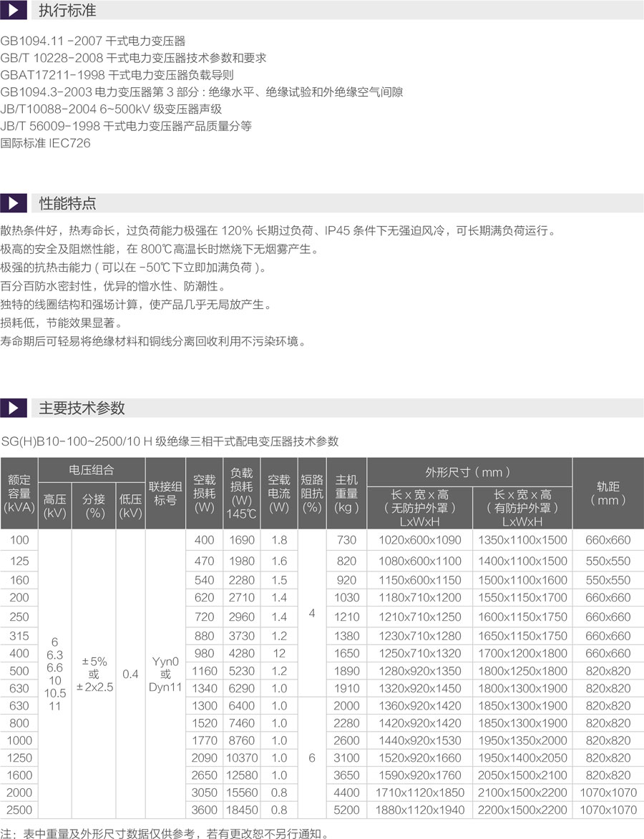Click the 国际标准 IEC726 line
Screen dimensions: 644x839
pyautogui.click(x=46, y=142)
